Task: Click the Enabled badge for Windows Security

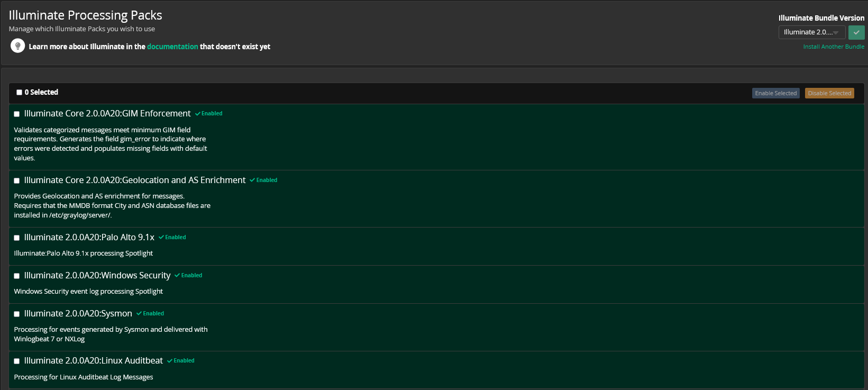Action: pyautogui.click(x=188, y=275)
